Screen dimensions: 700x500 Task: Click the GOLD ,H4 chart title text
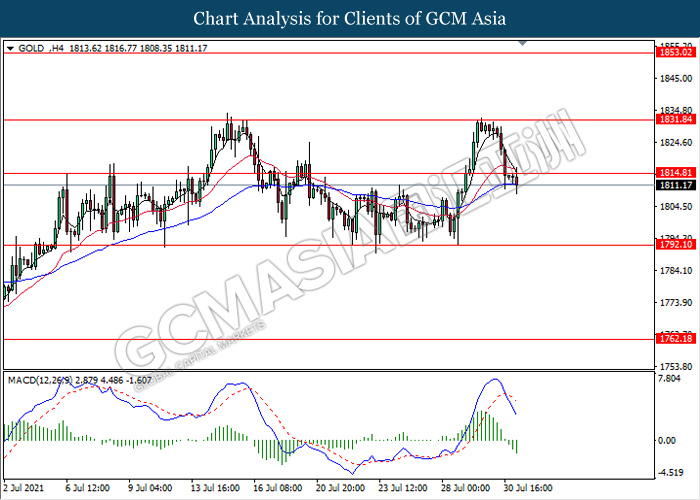point(41,48)
